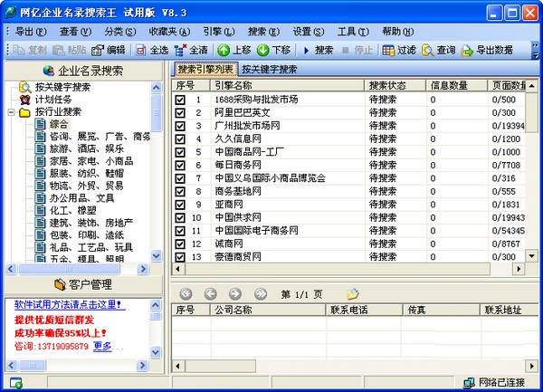Sort by the 引擎名称 column header
Screen dimensions: 543x392
pyautogui.click(x=287, y=85)
